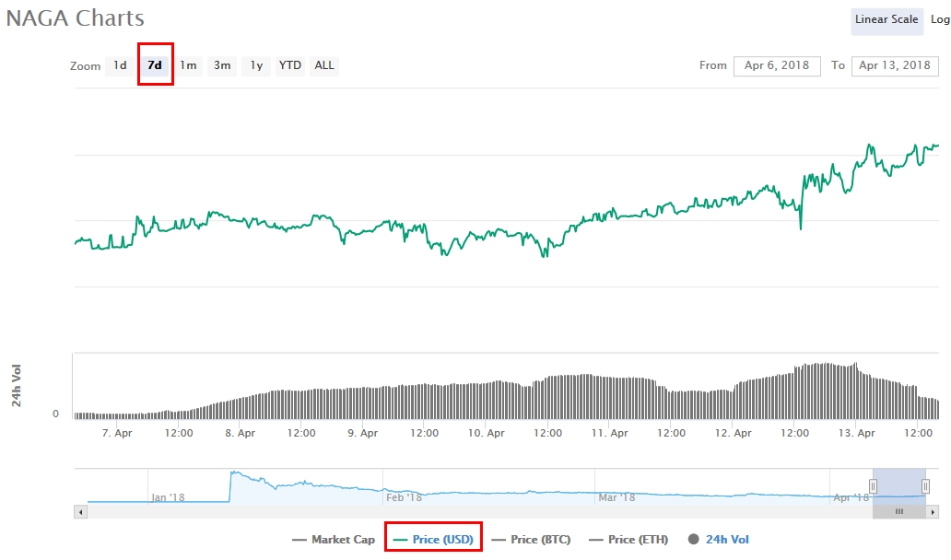Click the Feb '18 label in navigator

point(404,497)
